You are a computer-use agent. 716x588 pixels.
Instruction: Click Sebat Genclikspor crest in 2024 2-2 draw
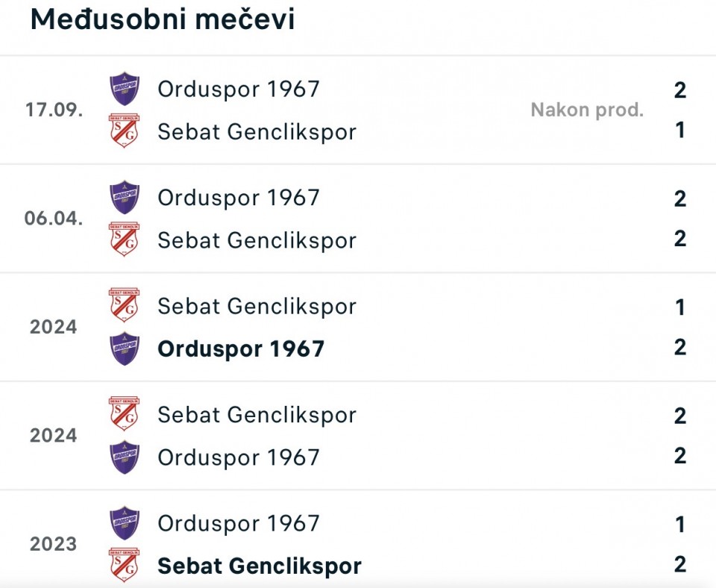point(125,414)
